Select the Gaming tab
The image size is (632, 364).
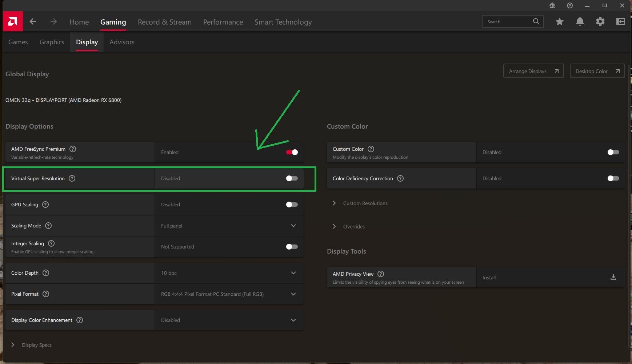(x=113, y=22)
